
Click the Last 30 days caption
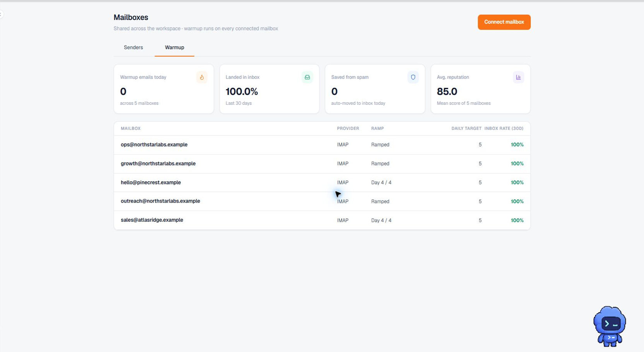[x=239, y=103]
